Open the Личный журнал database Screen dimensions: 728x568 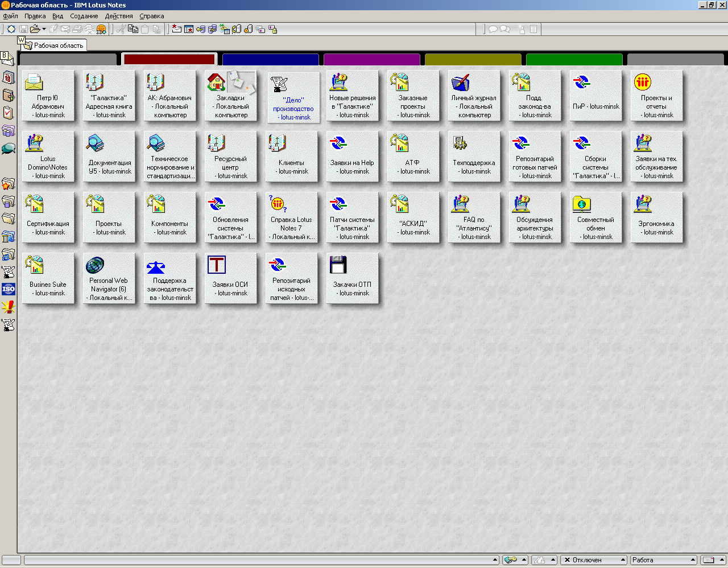(x=474, y=96)
